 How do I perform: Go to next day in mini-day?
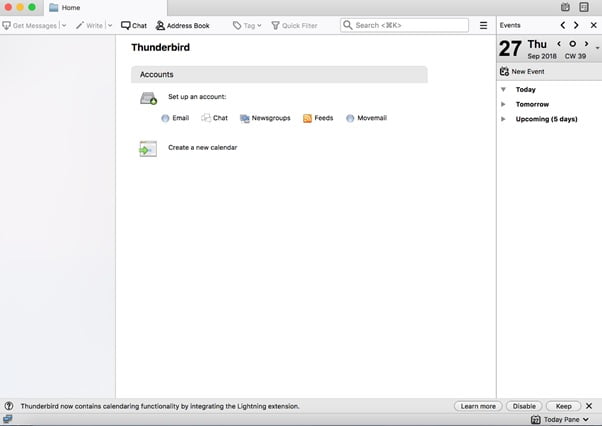pyautogui.click(x=586, y=44)
